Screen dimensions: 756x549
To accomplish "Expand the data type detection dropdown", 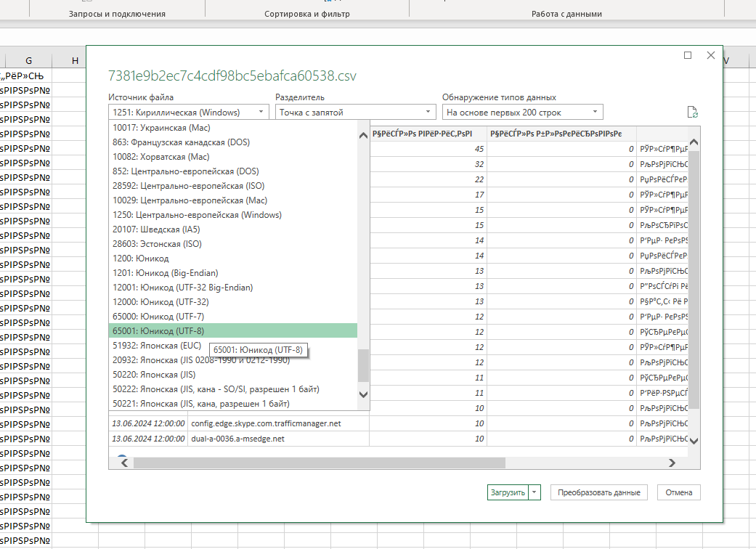I will point(522,112).
